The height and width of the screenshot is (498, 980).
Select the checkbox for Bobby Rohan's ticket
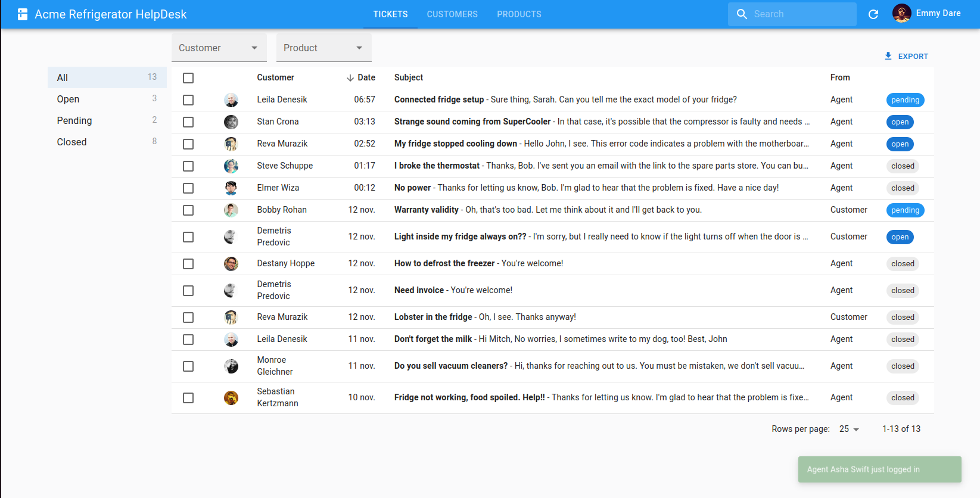188,210
